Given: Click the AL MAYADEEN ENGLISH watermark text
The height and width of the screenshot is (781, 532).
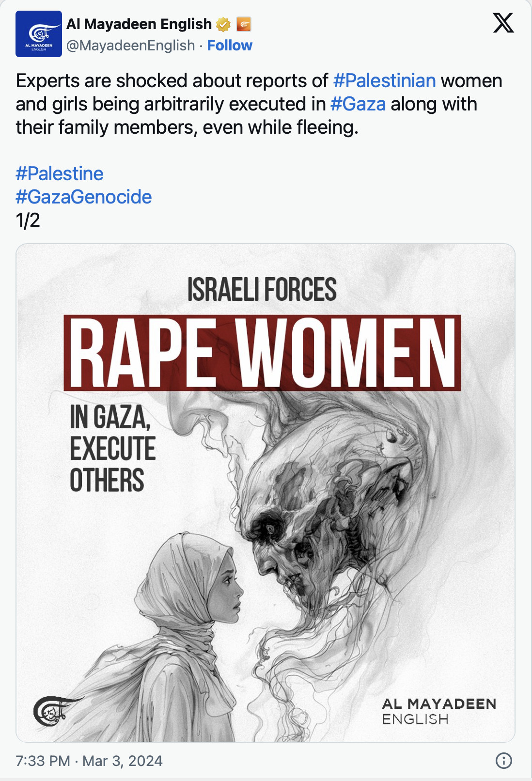Looking at the screenshot, I should point(438,711).
